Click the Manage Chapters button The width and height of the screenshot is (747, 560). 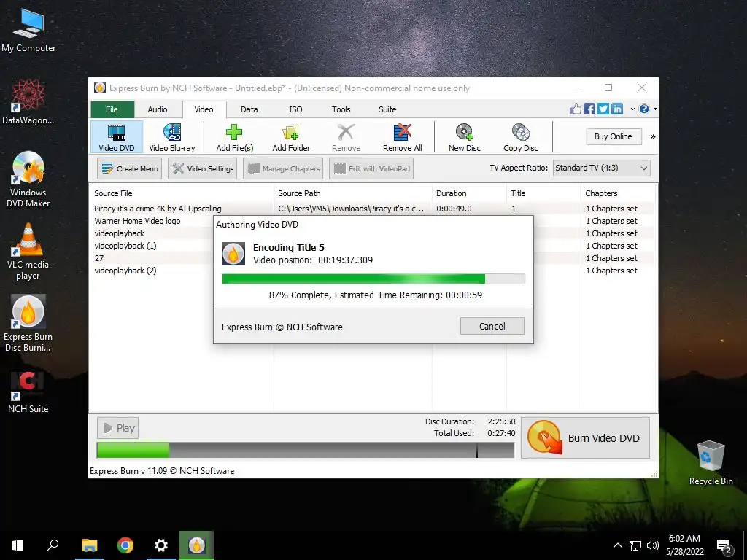283,168
